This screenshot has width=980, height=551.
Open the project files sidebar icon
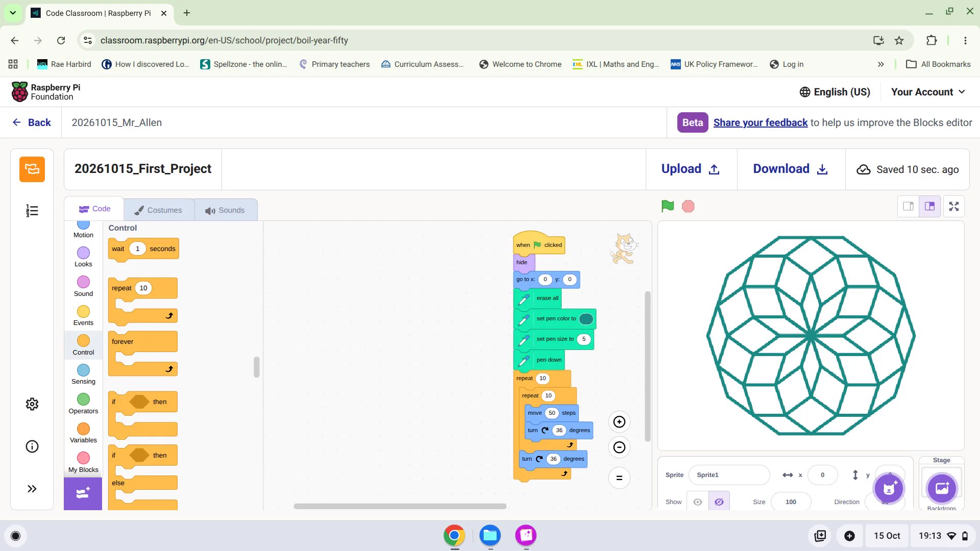click(x=32, y=169)
